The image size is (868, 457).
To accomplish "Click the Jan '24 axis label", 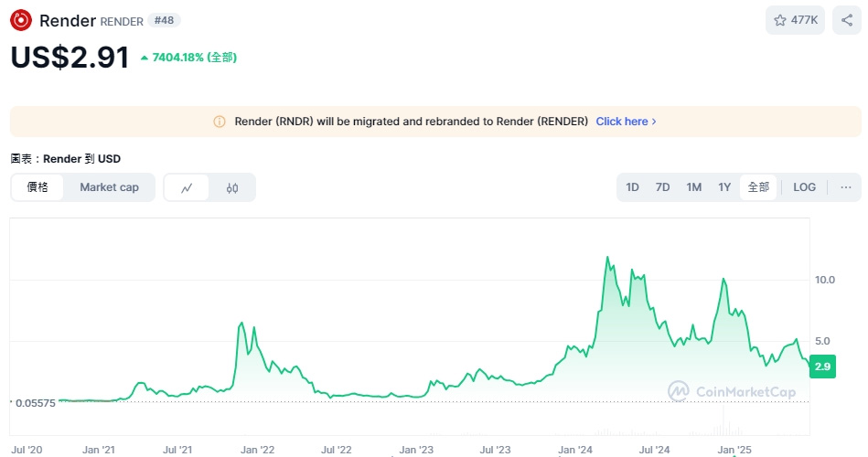I will [575, 450].
